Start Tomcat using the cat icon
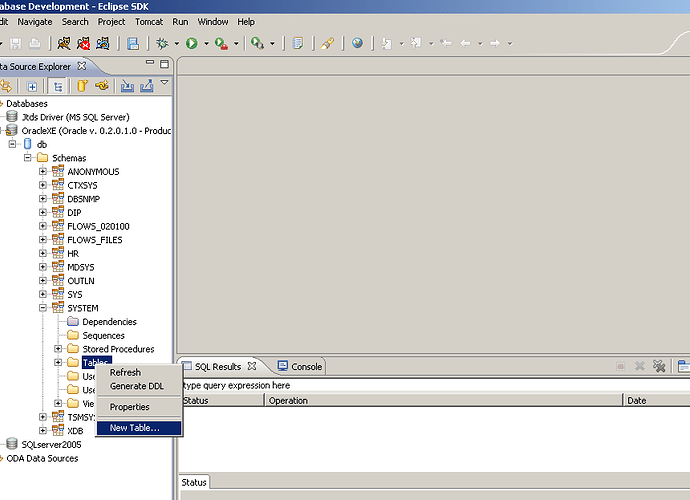 64,43
